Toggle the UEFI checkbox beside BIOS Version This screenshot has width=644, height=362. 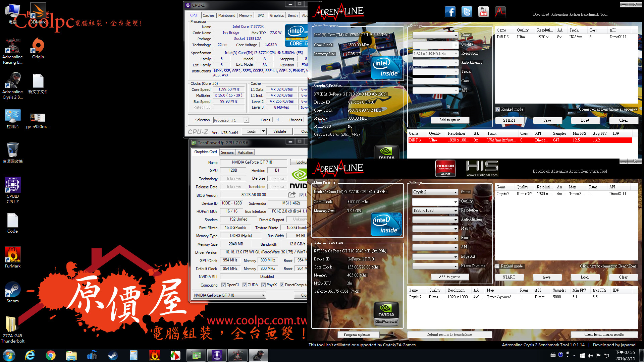pyautogui.click(x=302, y=195)
